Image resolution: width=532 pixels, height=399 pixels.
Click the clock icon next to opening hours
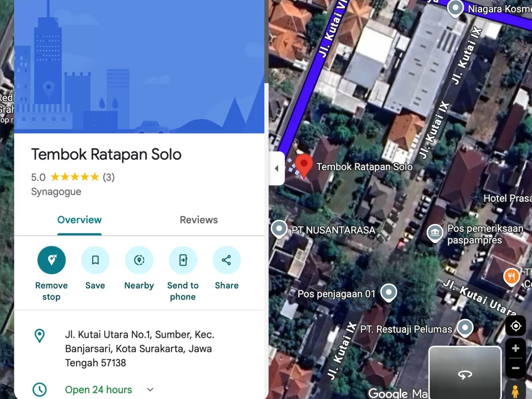point(40,389)
